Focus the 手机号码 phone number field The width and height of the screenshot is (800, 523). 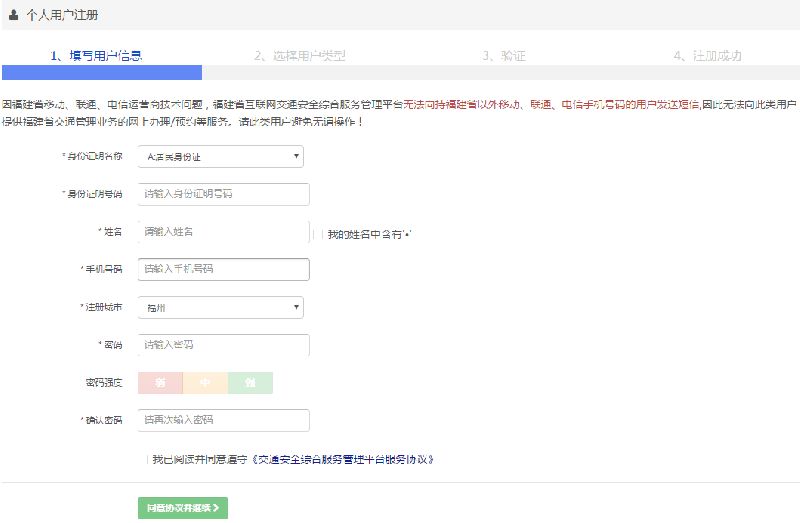[x=223, y=269]
